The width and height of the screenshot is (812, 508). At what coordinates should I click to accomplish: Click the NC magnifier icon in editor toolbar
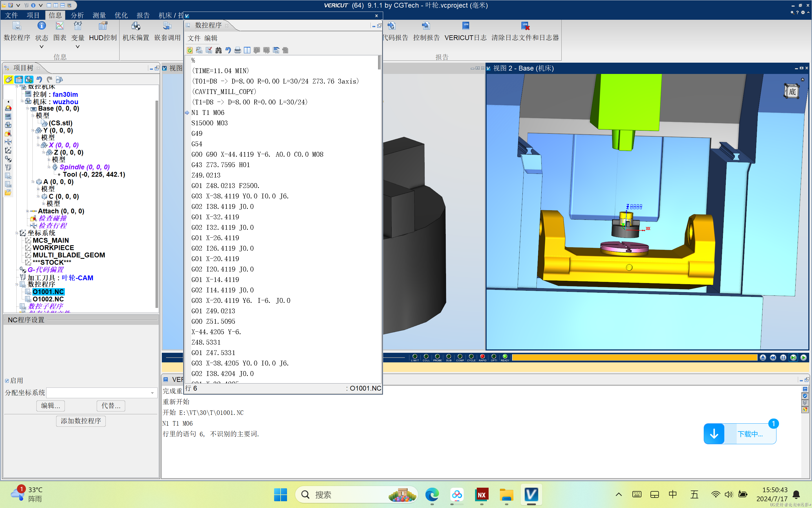199,51
